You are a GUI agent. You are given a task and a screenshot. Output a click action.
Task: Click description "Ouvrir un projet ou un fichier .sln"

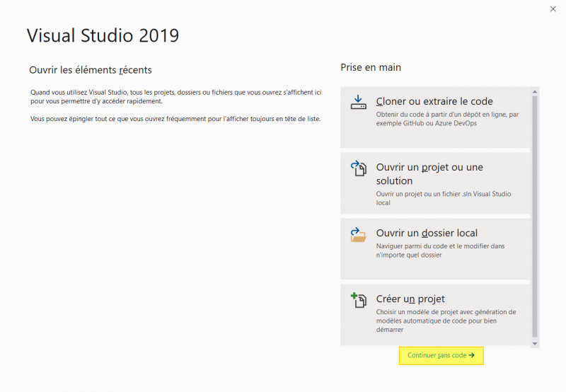tap(444, 198)
